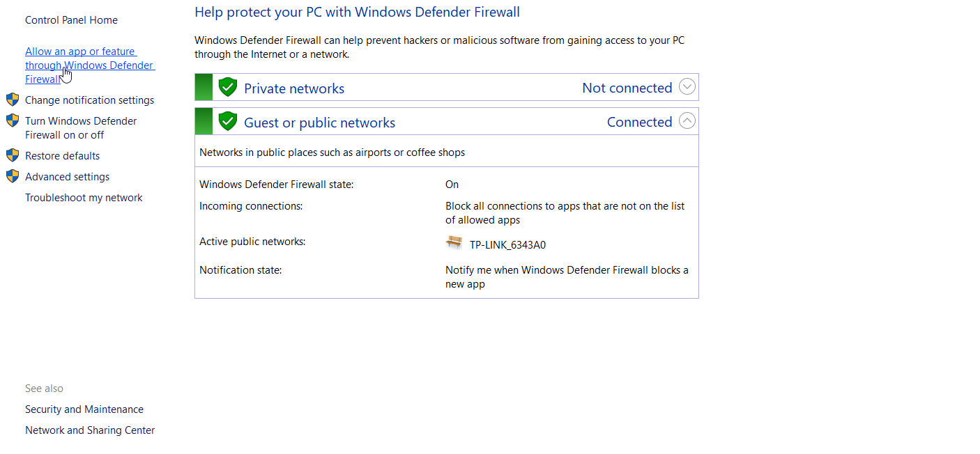Screen dimensions: 980x454
Task: Open Turn Windows Defender Firewall on or off
Action: coord(81,128)
